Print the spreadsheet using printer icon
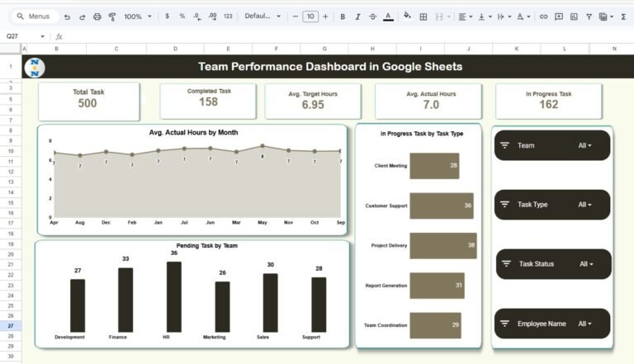 (x=97, y=17)
